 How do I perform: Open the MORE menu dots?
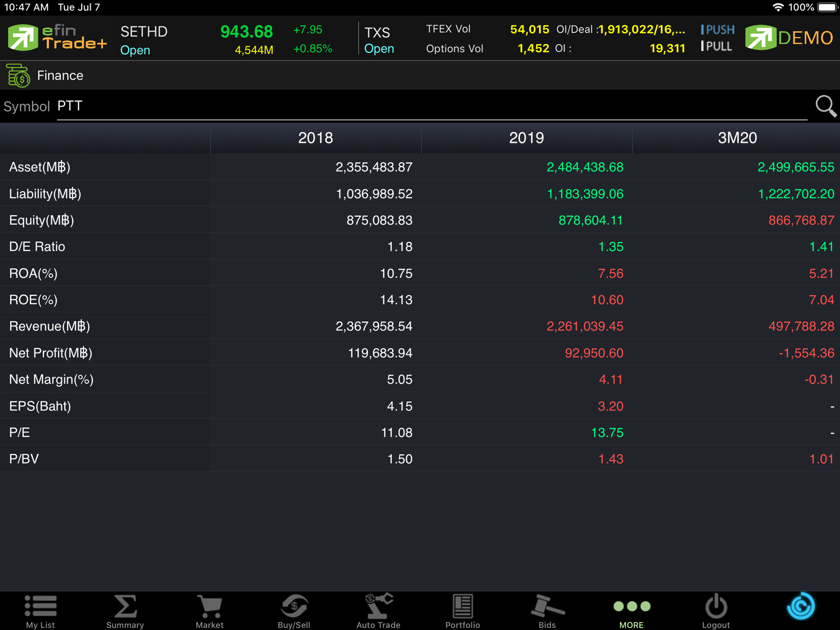(x=632, y=611)
